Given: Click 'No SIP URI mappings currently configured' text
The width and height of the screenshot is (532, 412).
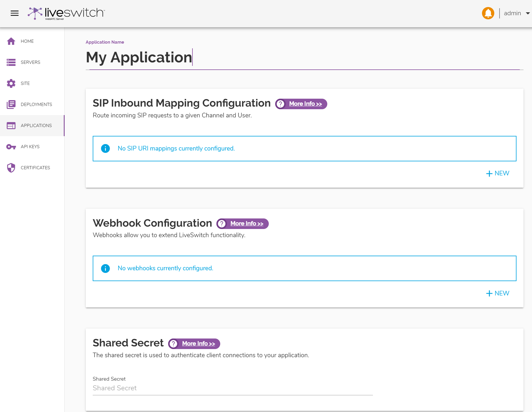Looking at the screenshot, I should click(x=176, y=148).
